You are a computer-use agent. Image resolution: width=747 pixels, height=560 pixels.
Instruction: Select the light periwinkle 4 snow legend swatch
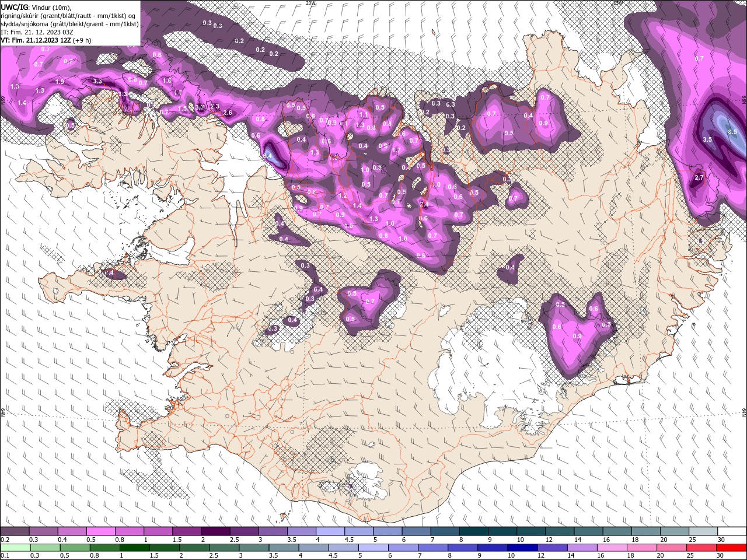point(330,531)
